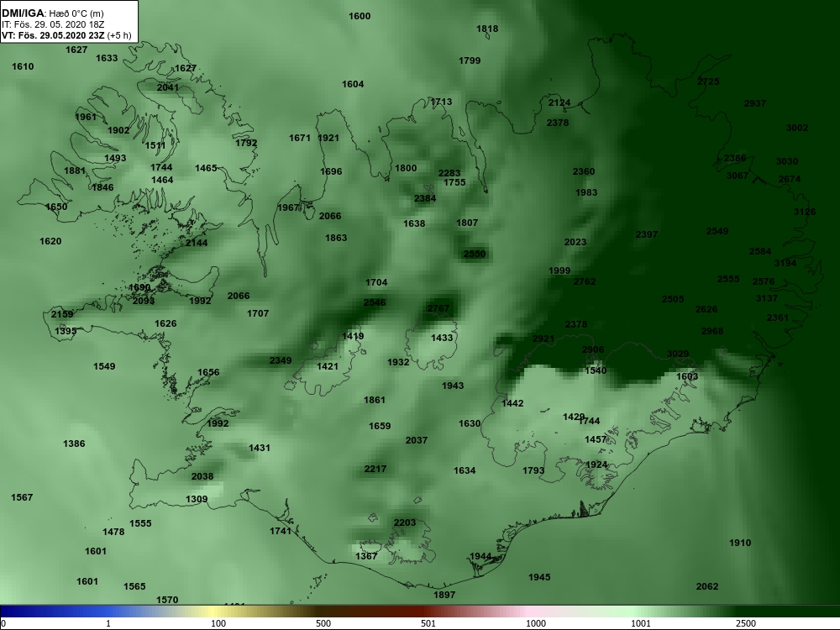Viewport: 840px width, 630px height.
Task: Click the map value '2767'
Action: click(438, 308)
